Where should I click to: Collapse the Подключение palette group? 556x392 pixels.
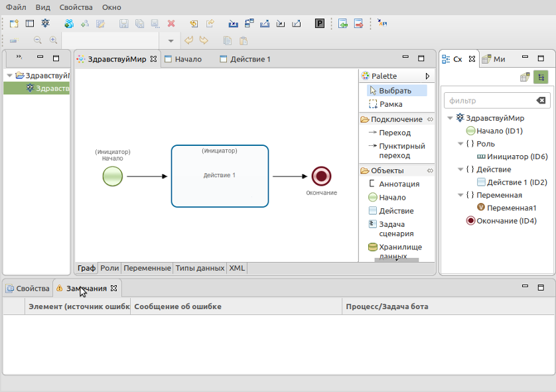coord(397,119)
